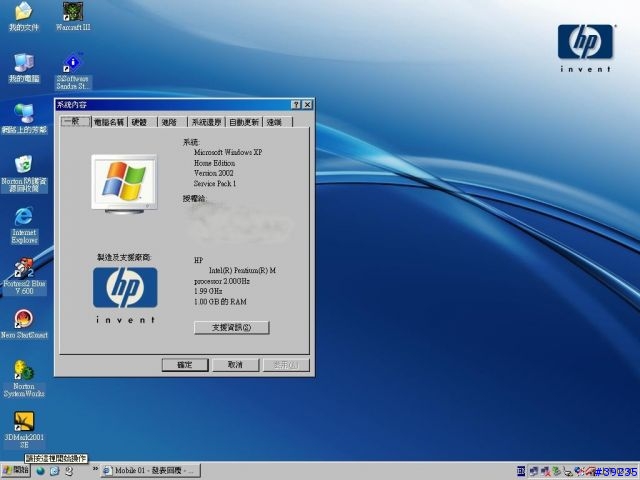Open the 開始 Start menu
Image resolution: width=640 pixels, height=480 pixels.
[16, 471]
